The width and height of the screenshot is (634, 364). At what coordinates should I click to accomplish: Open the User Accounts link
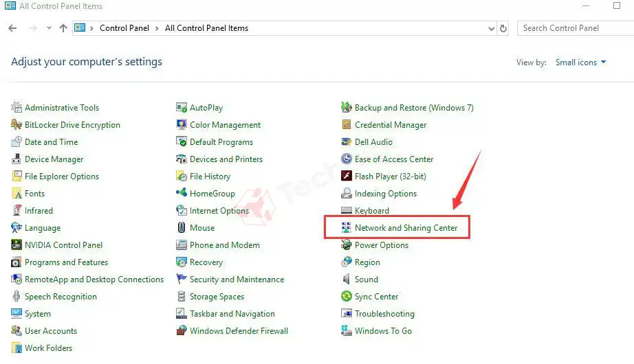click(51, 331)
